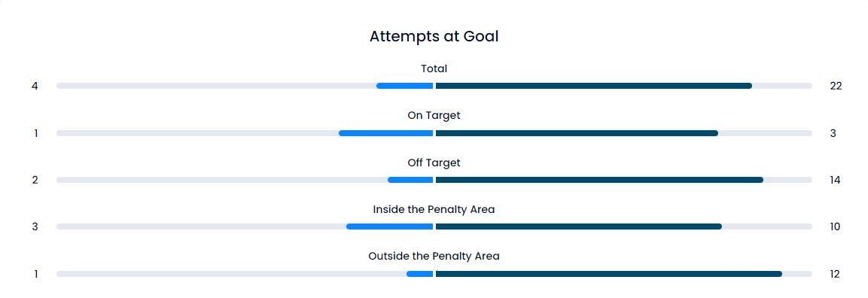Image resolution: width=868 pixels, height=298 pixels.
Task: Click the light blue Off Target bar
Action: [410, 180]
